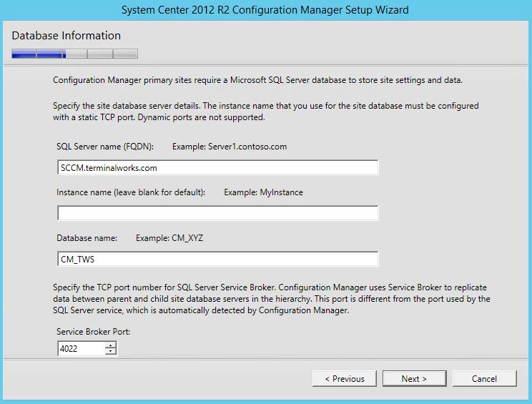Click the Next button

point(414,378)
